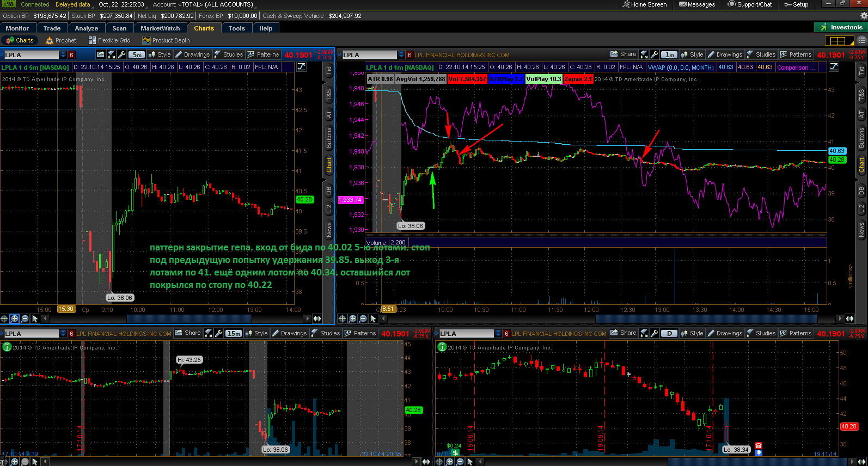
Task: Toggle the T&S side panel of 5m chart
Action: pyautogui.click(x=329, y=95)
